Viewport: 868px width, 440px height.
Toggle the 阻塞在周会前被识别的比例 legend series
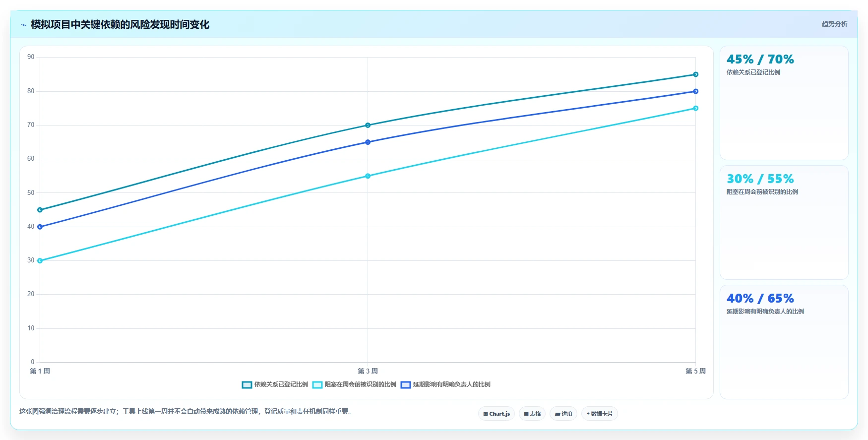354,384
